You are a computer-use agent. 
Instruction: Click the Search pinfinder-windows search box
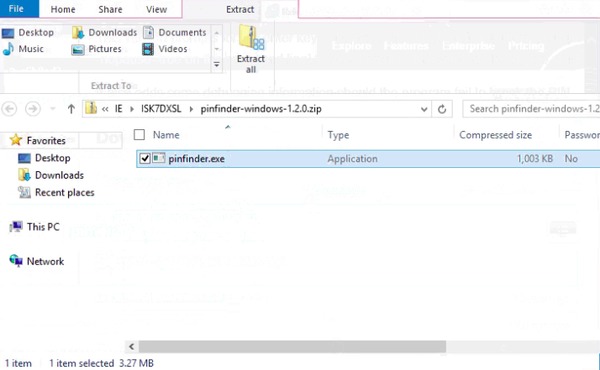click(532, 109)
